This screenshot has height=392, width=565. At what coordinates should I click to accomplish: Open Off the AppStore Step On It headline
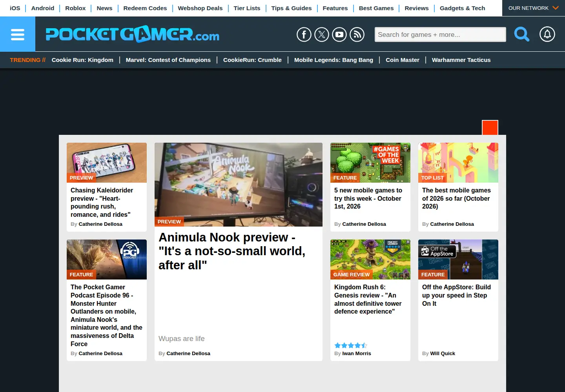pos(456,295)
